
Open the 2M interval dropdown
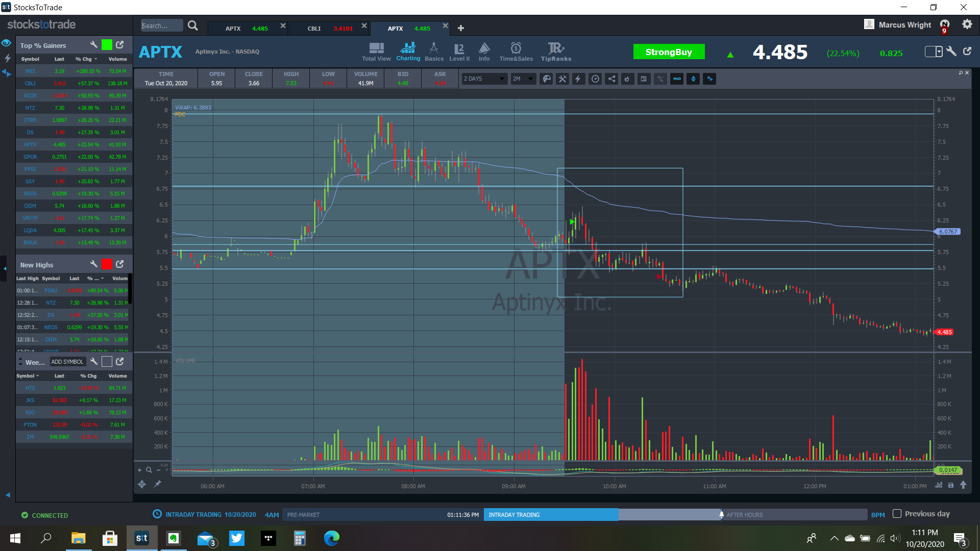coord(523,79)
